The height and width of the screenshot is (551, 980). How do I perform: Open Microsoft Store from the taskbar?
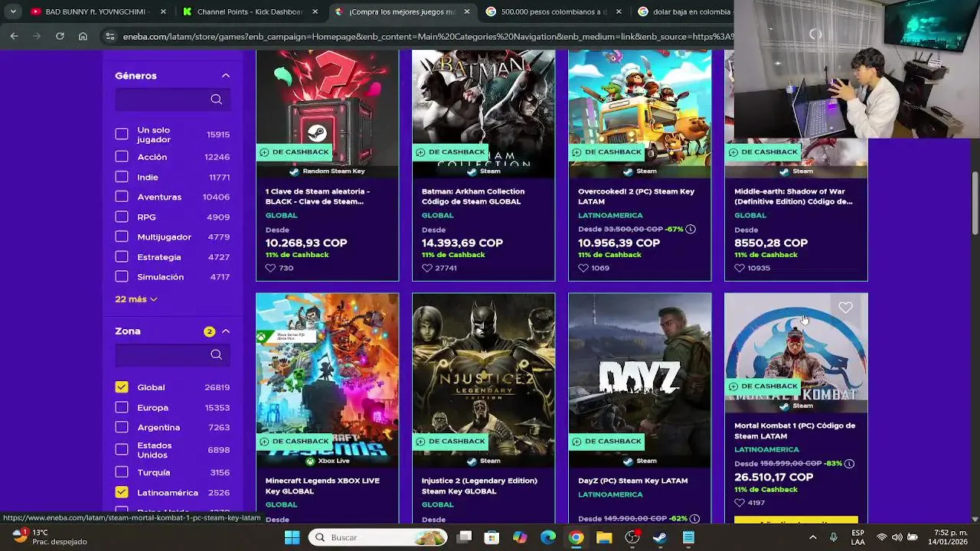tap(492, 537)
